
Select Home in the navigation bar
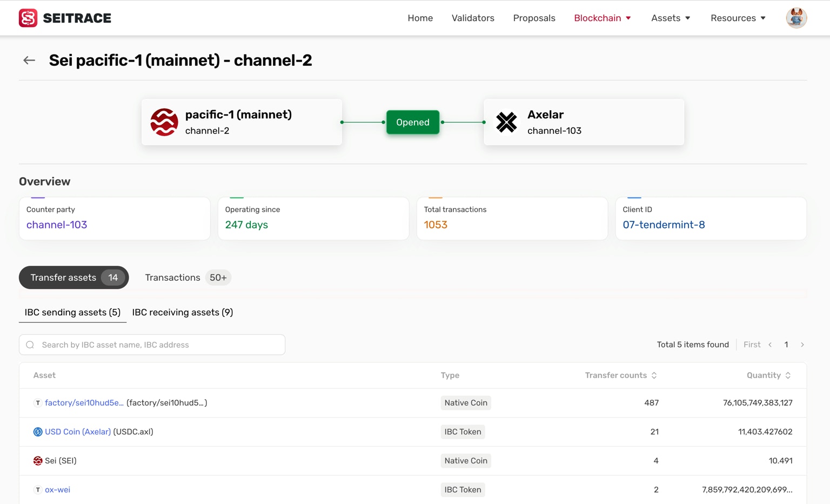click(x=420, y=18)
